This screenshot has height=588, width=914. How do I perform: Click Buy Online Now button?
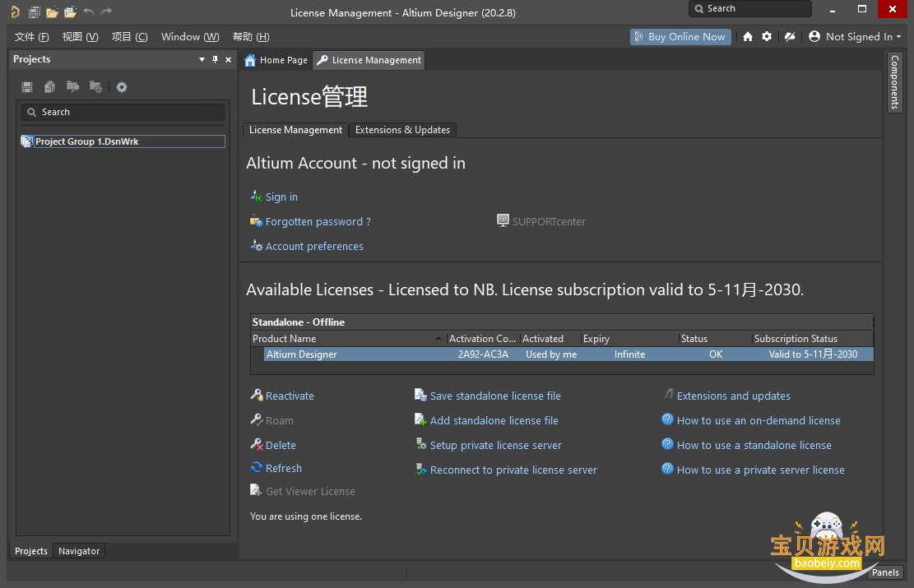[x=680, y=37]
